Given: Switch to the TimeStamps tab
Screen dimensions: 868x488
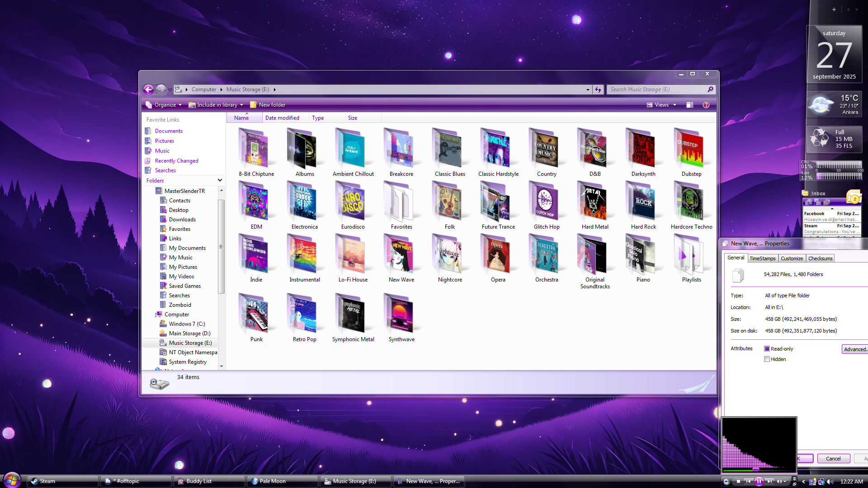Looking at the screenshot, I should (x=762, y=258).
